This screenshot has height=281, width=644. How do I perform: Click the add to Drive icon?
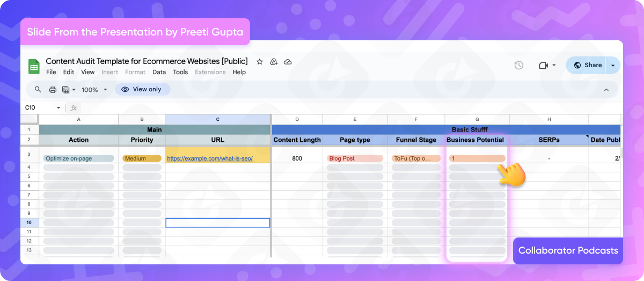[274, 62]
